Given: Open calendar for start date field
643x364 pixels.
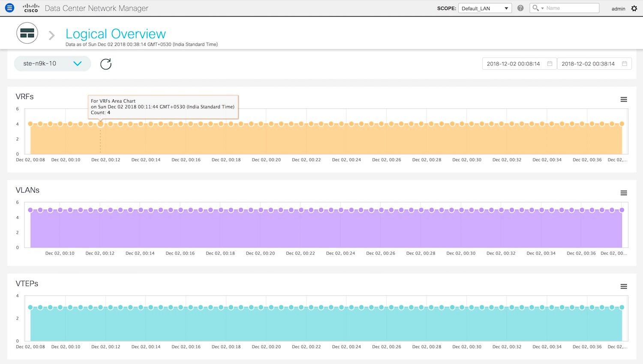Looking at the screenshot, I should (x=550, y=64).
